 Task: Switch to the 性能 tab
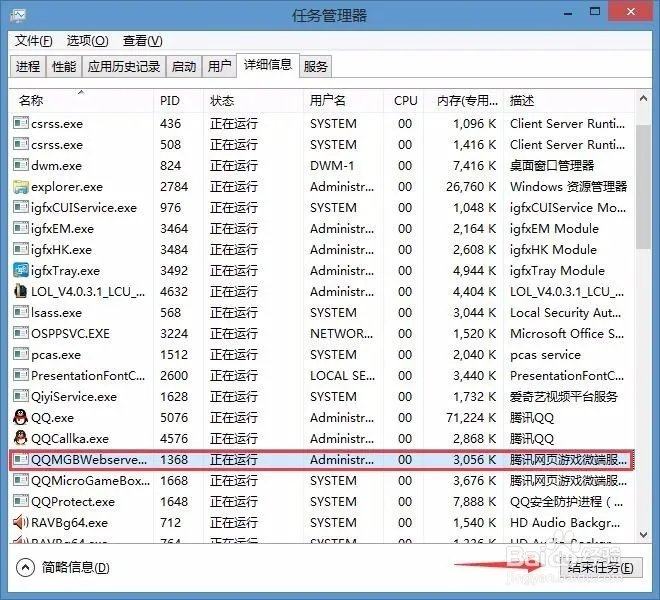click(x=64, y=67)
